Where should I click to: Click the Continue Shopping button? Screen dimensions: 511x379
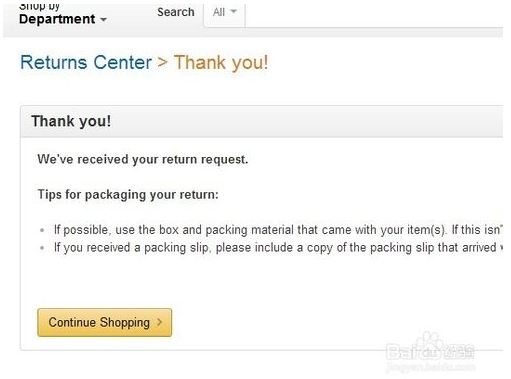point(104,322)
